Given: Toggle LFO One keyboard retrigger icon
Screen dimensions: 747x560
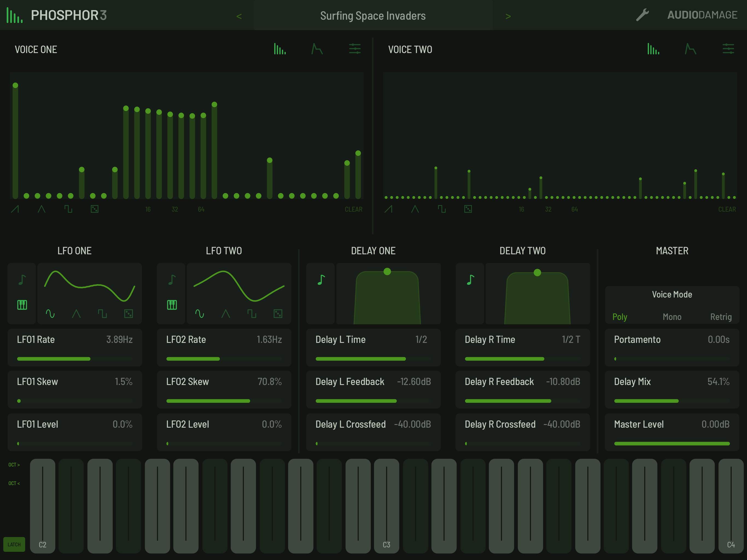Looking at the screenshot, I should (x=22, y=305).
